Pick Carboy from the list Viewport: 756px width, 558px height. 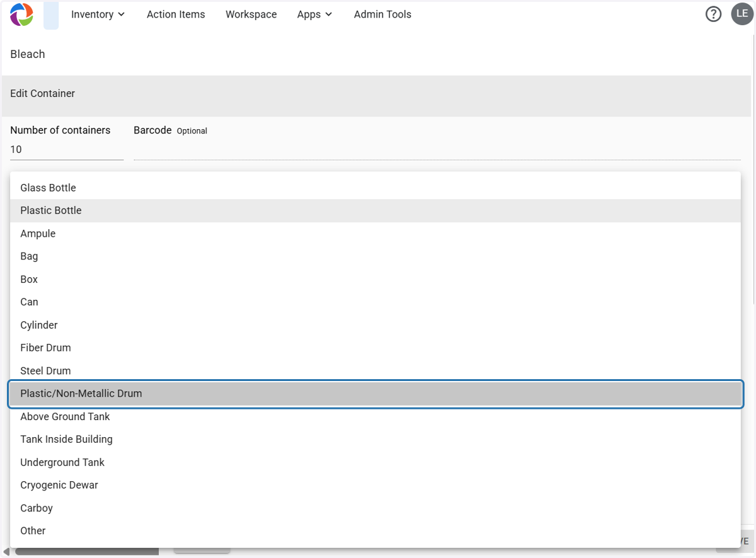tap(375, 508)
